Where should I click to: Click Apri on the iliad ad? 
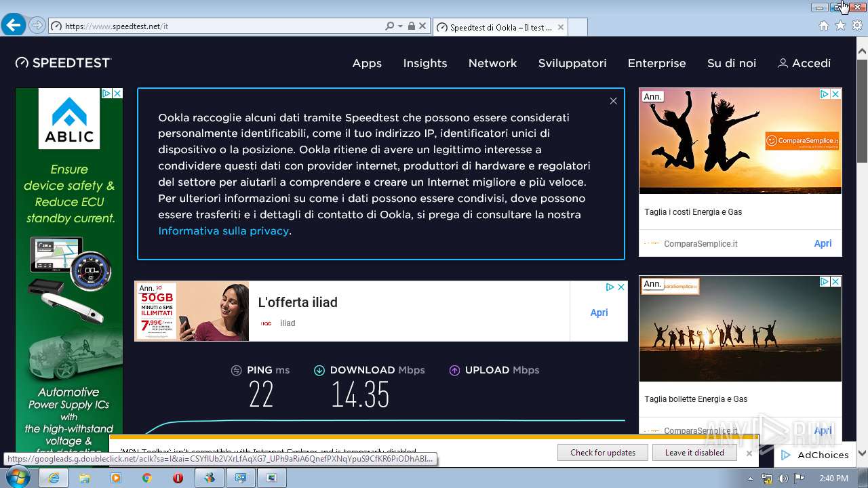click(x=599, y=312)
